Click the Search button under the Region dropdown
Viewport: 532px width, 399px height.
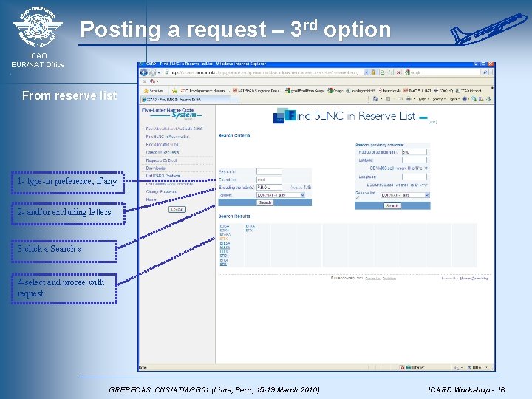[x=265, y=202]
